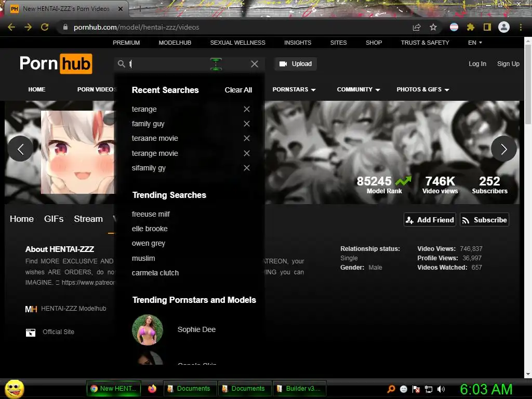Open a new browser tab with plus
This screenshot has width=532, height=399.
(140, 9)
